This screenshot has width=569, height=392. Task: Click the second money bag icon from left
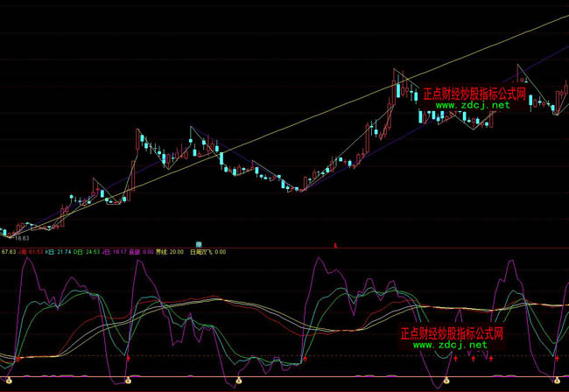pyautogui.click(x=128, y=380)
